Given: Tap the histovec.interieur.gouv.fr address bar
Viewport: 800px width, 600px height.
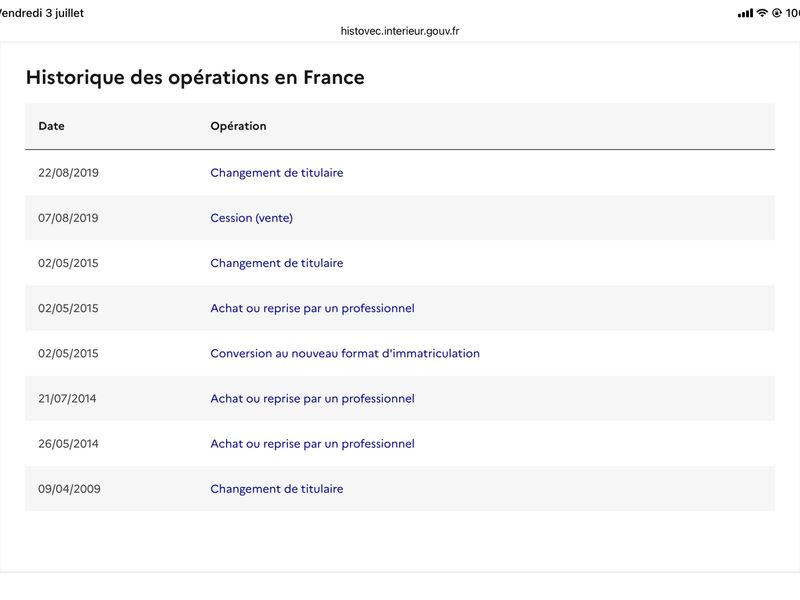Looking at the screenshot, I should click(x=400, y=31).
